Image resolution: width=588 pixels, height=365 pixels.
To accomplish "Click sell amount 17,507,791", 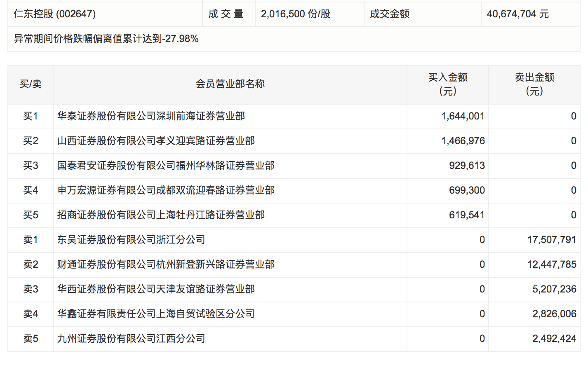I will 552,240.
